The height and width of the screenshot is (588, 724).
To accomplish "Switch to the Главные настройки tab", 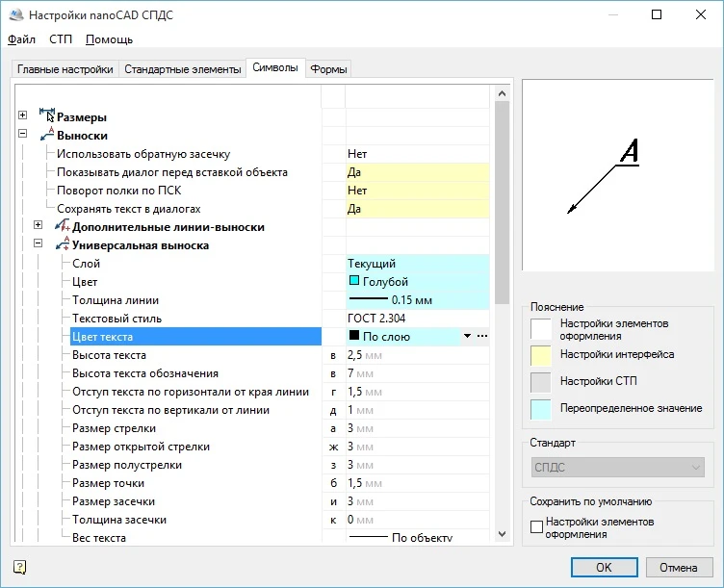I will [65, 69].
